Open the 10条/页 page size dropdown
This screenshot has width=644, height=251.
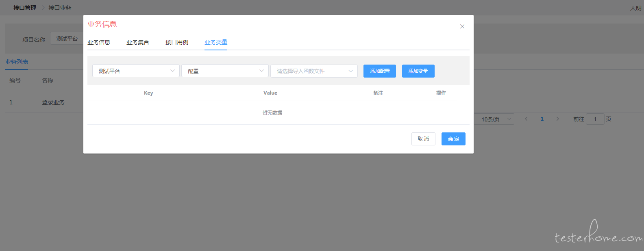494,119
